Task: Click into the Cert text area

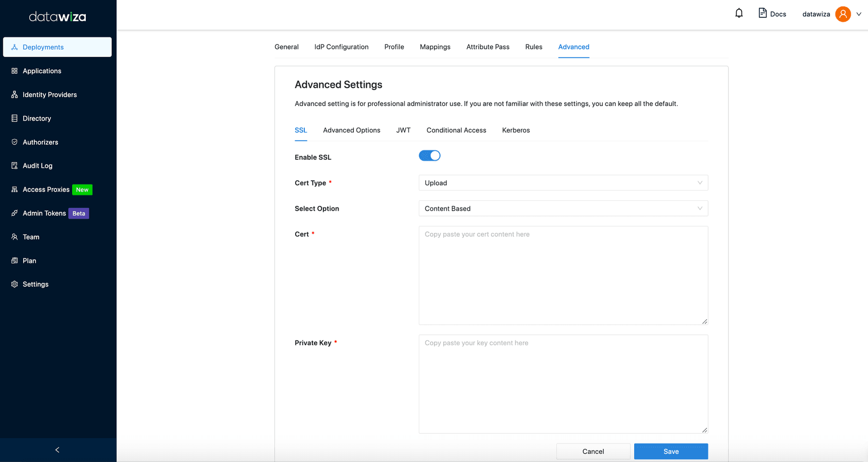Action: click(563, 275)
